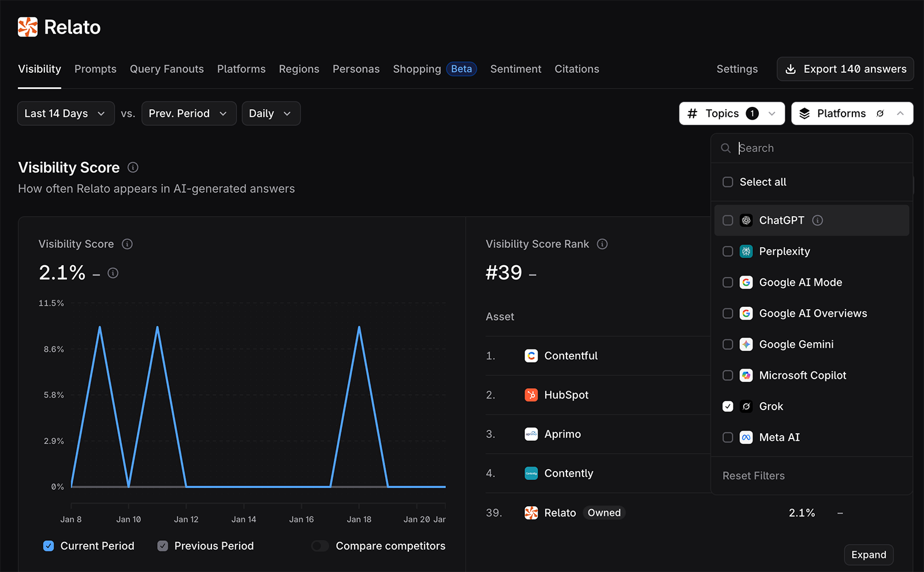The height and width of the screenshot is (572, 924).
Task: Enable the Compare competitors toggle
Action: tap(320, 546)
